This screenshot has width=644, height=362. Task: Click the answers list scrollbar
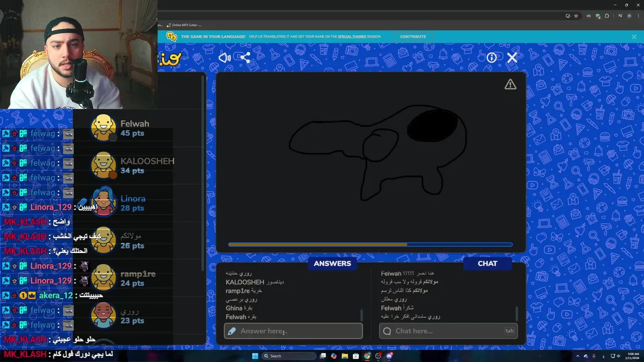(x=361, y=315)
